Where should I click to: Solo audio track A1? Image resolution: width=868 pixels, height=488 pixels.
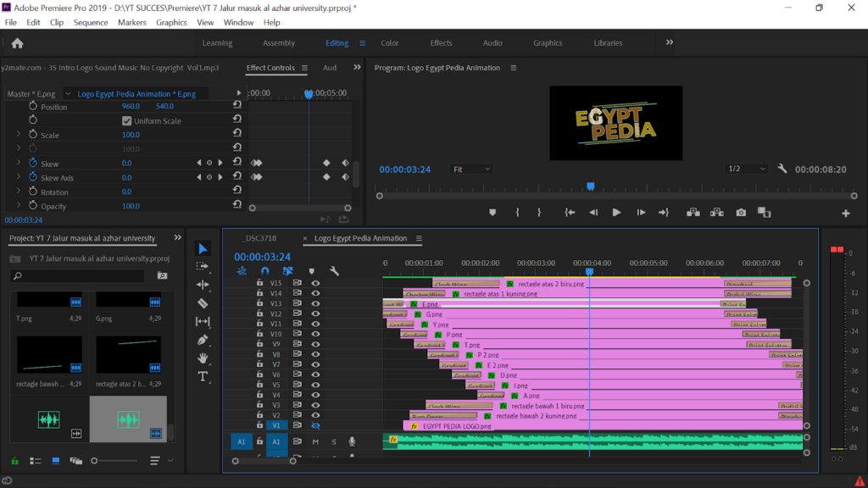point(334,441)
